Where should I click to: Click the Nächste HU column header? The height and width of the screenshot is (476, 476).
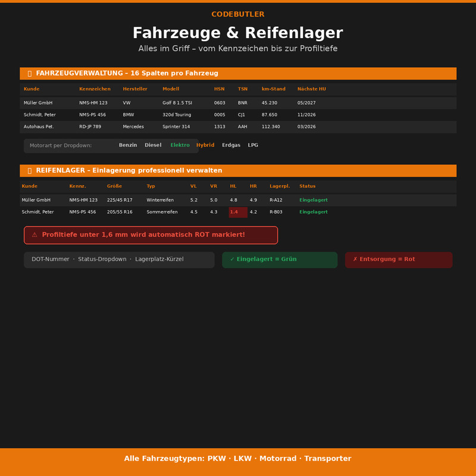click(311, 89)
